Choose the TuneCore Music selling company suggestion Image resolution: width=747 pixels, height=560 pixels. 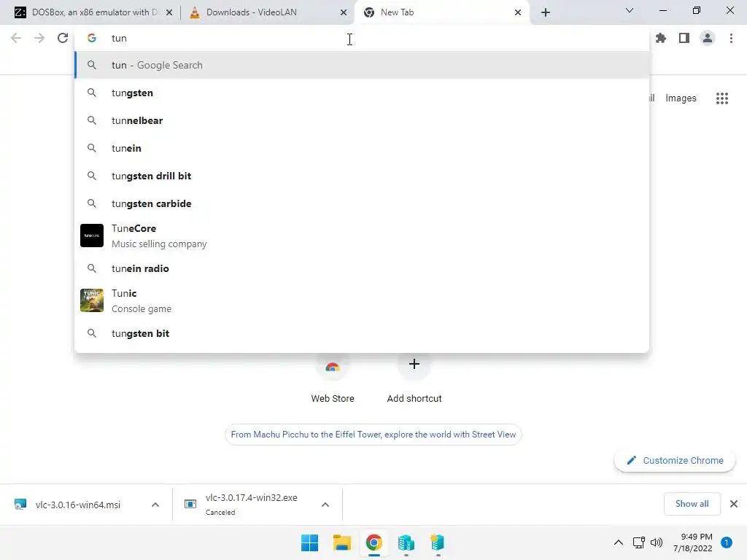362,236
